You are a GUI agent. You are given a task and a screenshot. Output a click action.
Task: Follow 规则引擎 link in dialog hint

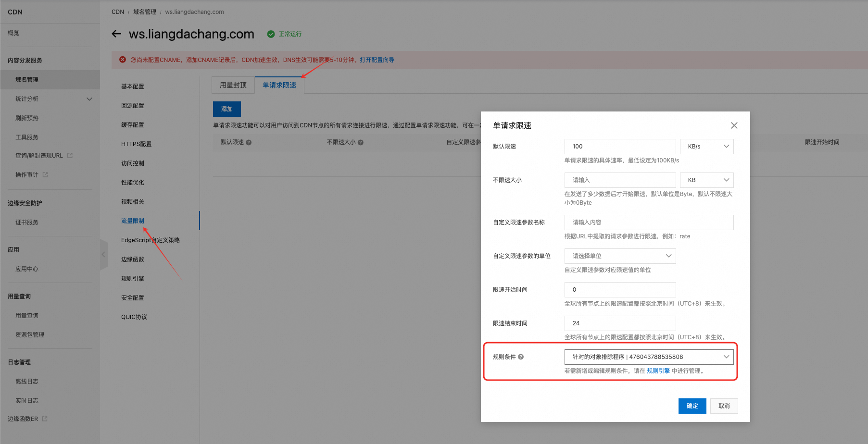coord(658,371)
